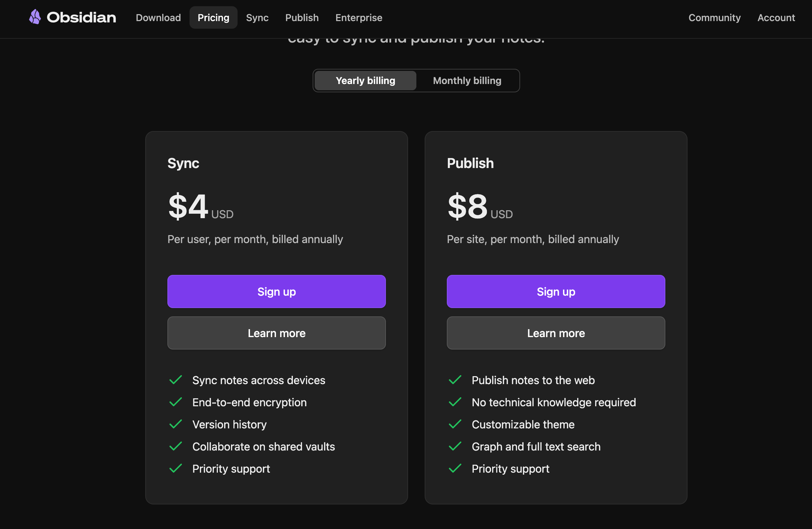This screenshot has width=812, height=529.
Task: Navigate to Enterprise page
Action: point(359,18)
